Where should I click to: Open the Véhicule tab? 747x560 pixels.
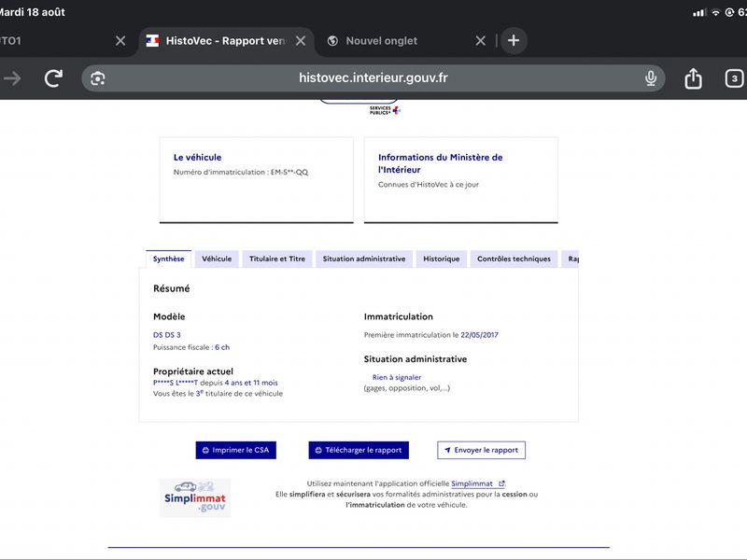tap(217, 259)
